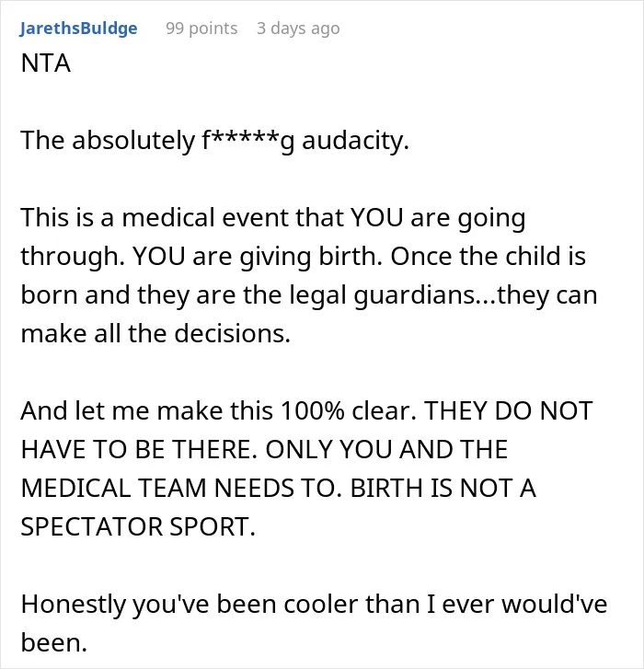Click the line make all the decisions
Viewport: 644px width, 669px height.
point(155,333)
